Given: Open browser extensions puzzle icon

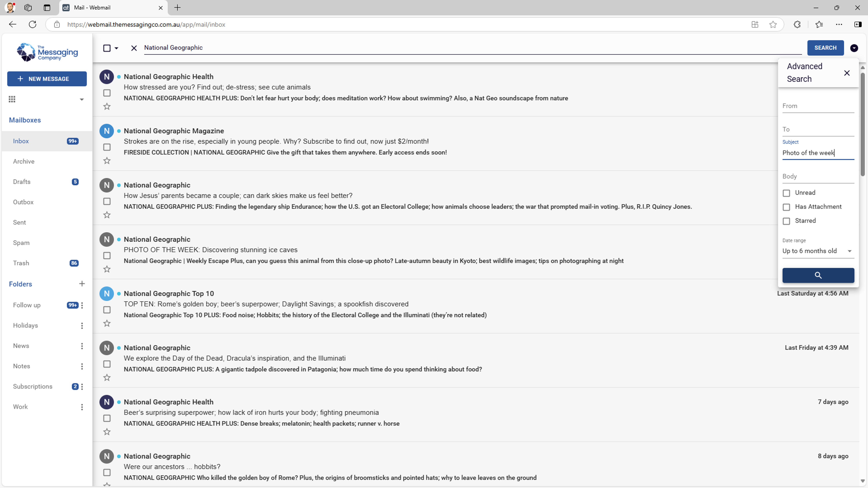Looking at the screenshot, I should click(797, 24).
